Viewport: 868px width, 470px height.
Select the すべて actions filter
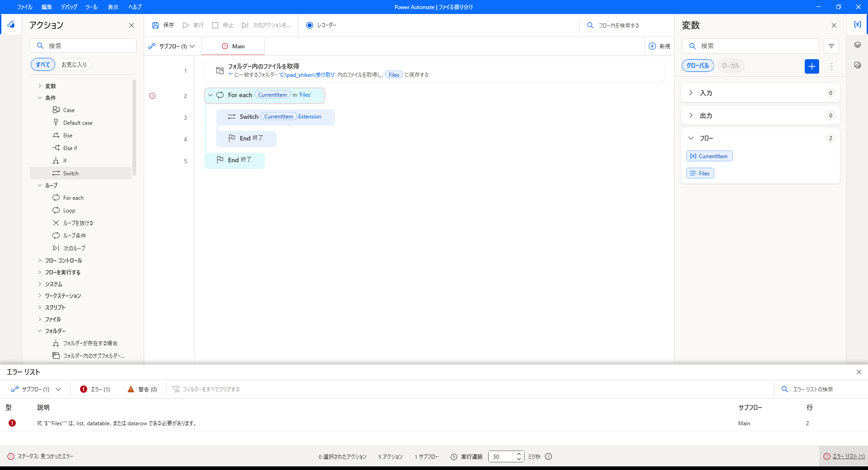tap(43, 65)
